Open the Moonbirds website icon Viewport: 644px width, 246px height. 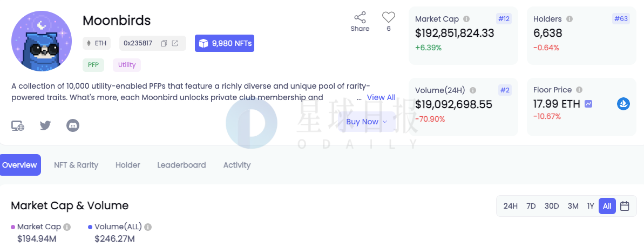[18, 125]
